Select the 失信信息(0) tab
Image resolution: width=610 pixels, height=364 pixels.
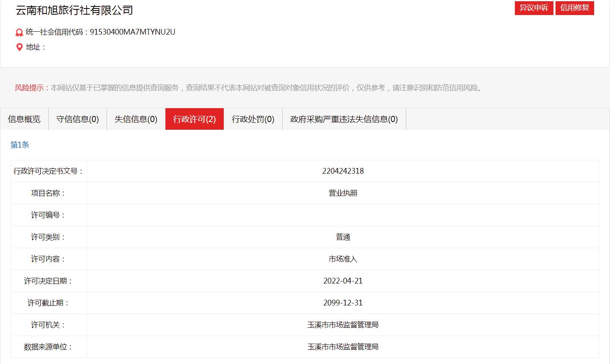136,119
